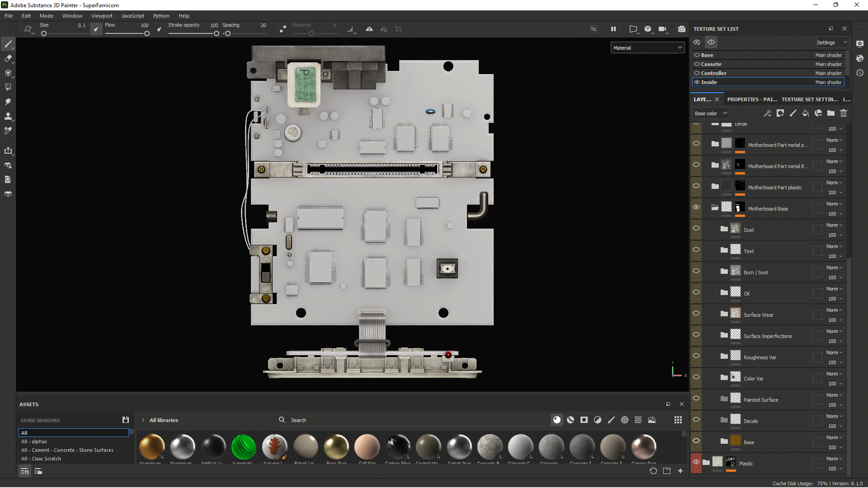Toggle visibility of the Surface Wear layer

point(696,313)
